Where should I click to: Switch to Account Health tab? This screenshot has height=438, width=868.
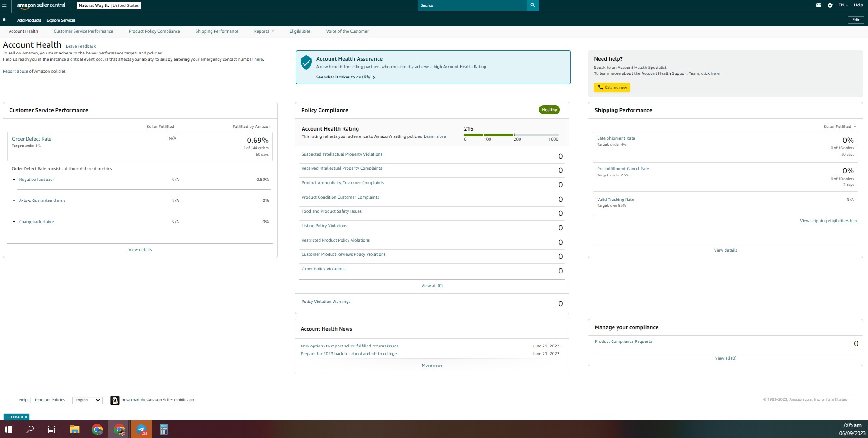tap(23, 31)
